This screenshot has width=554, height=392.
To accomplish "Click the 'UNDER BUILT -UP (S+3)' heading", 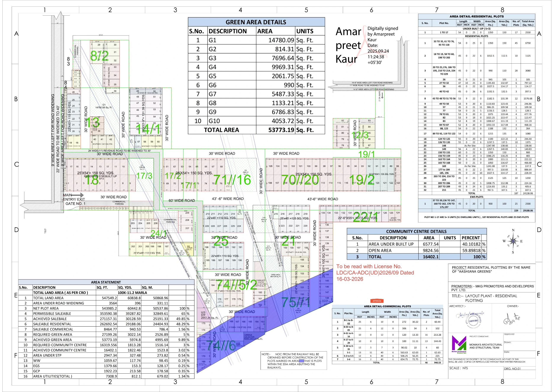I will pos(477,29).
